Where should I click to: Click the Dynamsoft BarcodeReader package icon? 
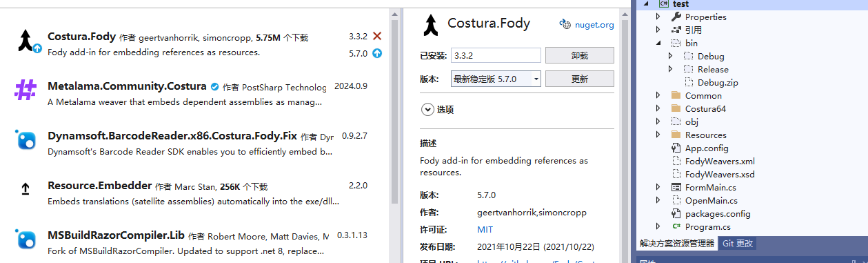click(26, 139)
